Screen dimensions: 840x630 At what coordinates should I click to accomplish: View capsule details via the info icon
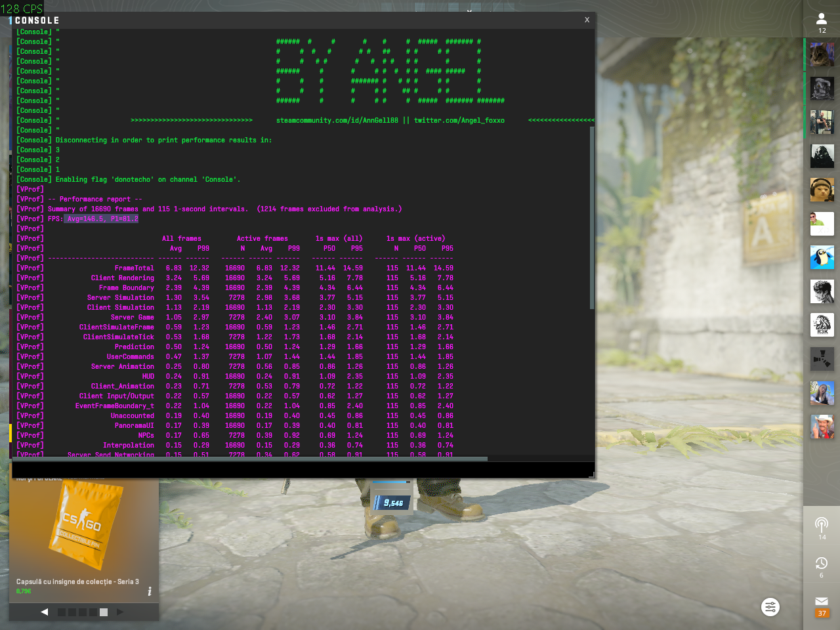pyautogui.click(x=149, y=591)
